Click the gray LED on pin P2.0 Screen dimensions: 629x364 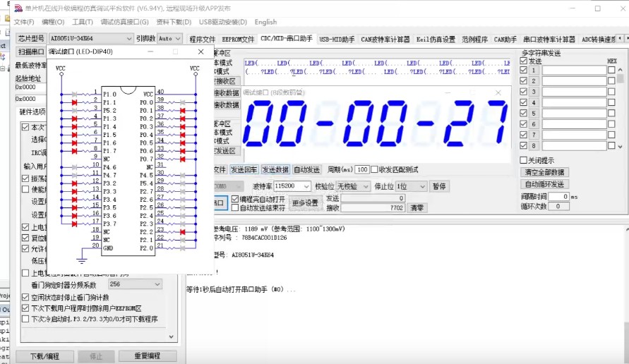[183, 248]
